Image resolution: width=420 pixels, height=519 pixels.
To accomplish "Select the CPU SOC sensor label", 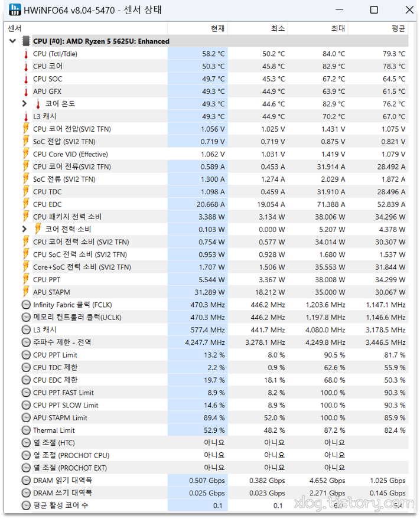I will 48,79.
